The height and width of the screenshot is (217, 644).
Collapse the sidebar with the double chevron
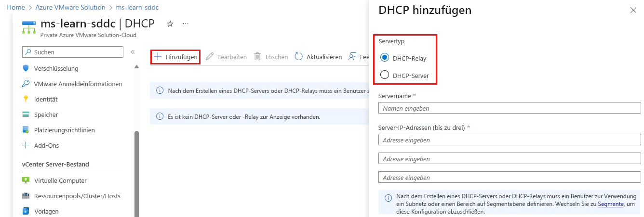click(x=133, y=52)
